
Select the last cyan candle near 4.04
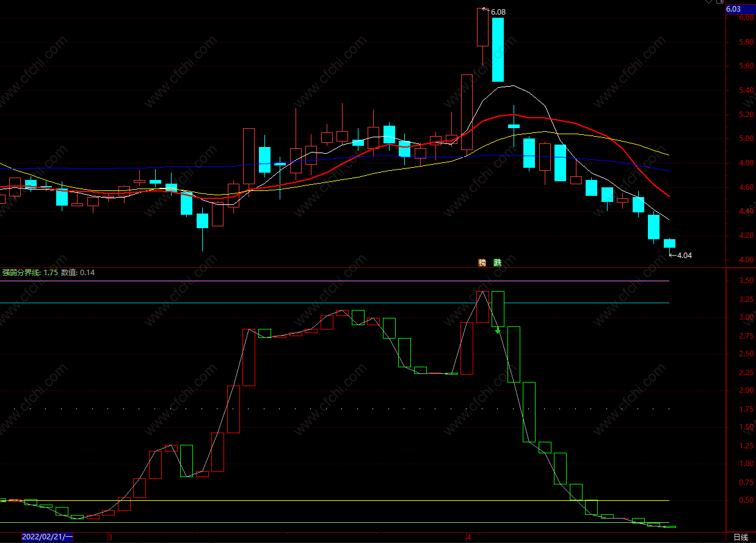[x=669, y=243]
